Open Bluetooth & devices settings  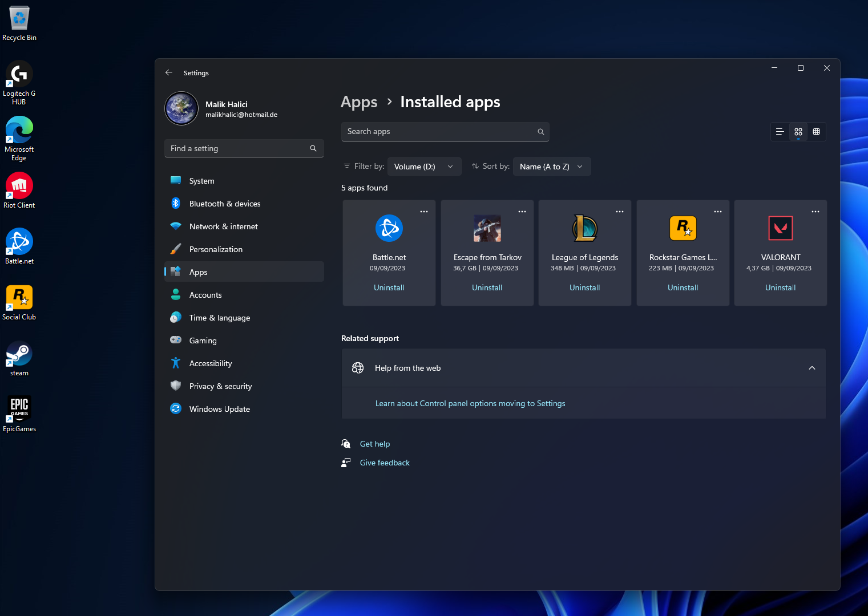[x=244, y=204]
